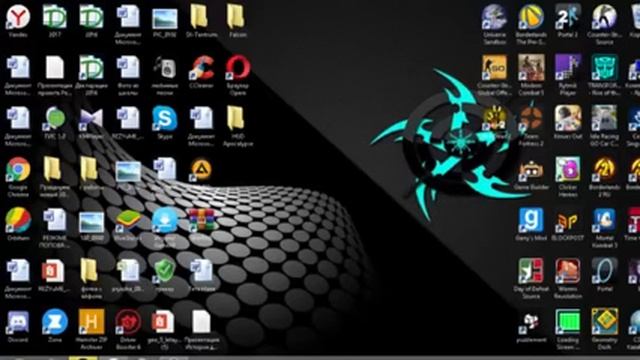Image resolution: width=640 pixels, height=360 pixels.
Task: Open the CCleaner shortcut
Action: click(202, 69)
